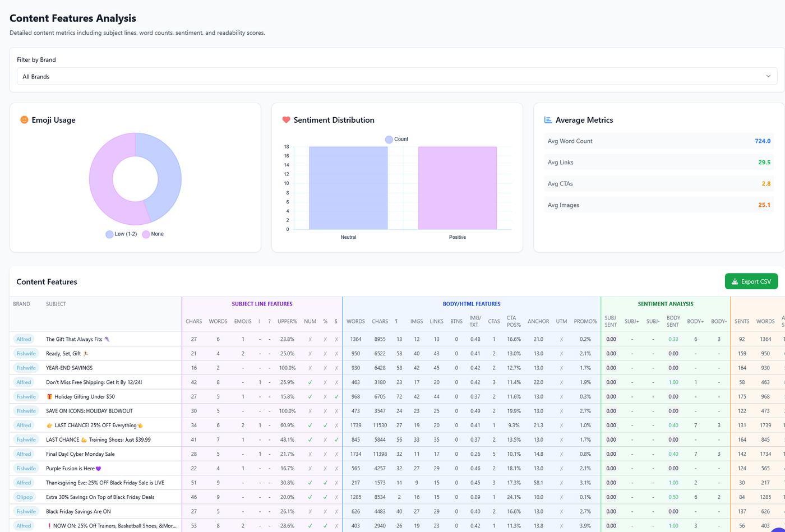The width and height of the screenshot is (785, 532).
Task: Click the Avg CTAs value 2.8
Action: pyautogui.click(x=766, y=184)
